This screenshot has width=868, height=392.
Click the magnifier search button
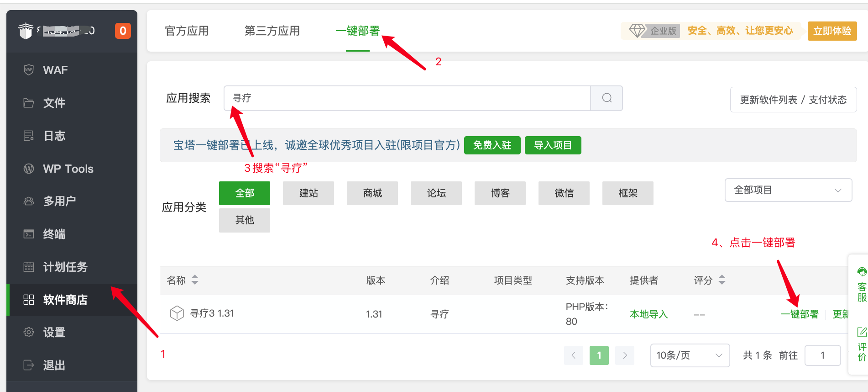[607, 98]
